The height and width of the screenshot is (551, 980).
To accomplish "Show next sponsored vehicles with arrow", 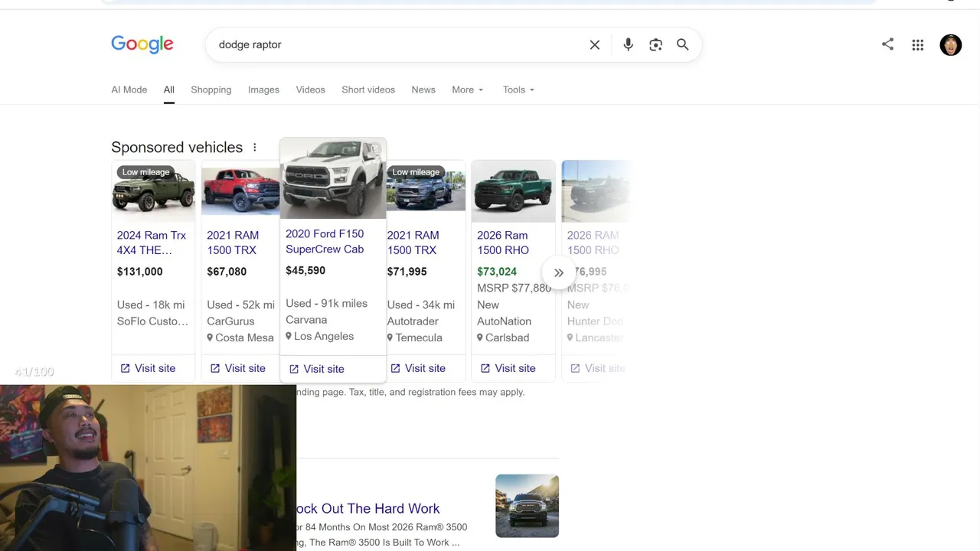I will 559,272.
